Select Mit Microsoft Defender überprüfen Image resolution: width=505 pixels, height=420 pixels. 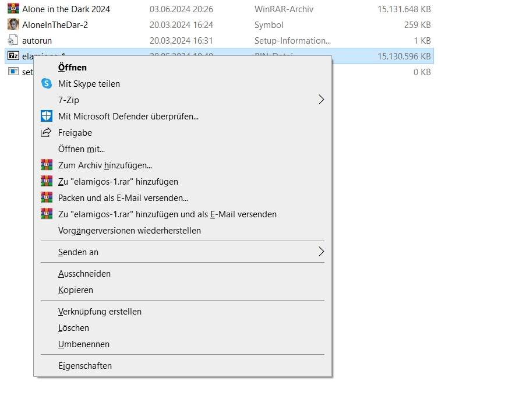click(x=183, y=117)
